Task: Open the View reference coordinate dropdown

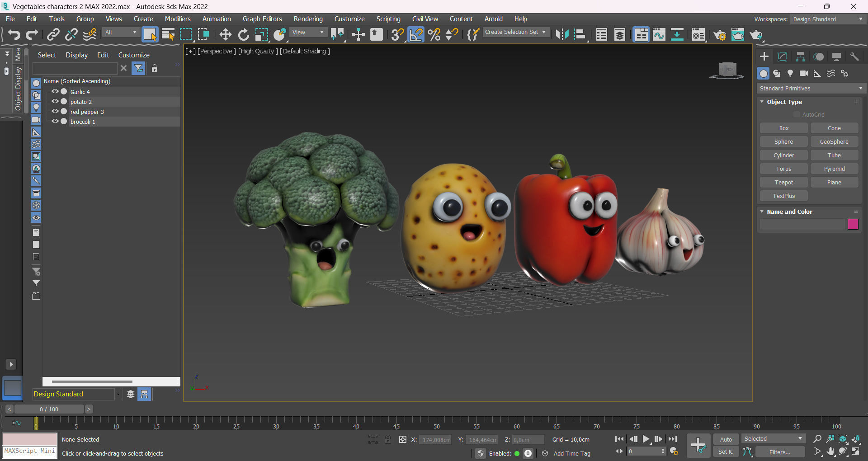Action: click(x=308, y=32)
